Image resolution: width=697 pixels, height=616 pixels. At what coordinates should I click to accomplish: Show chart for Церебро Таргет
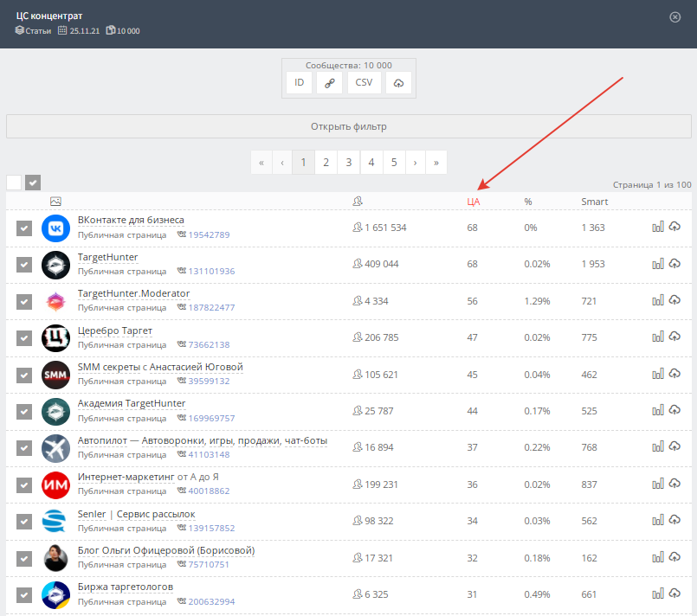point(658,337)
